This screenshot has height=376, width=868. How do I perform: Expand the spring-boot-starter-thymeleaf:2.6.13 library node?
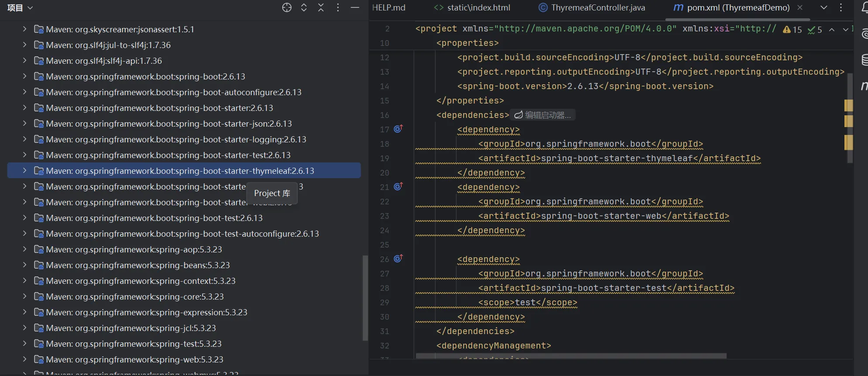(24, 170)
